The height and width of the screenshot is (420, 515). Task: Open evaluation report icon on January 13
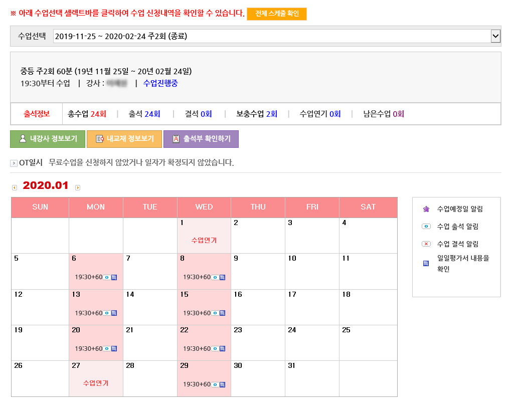coord(114,313)
